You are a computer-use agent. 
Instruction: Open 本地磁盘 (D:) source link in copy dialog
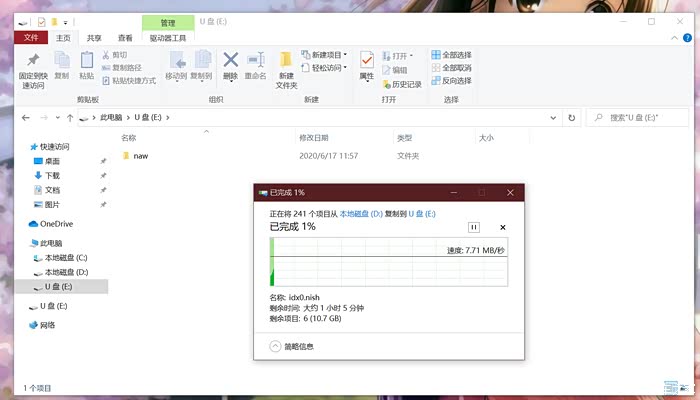pos(360,214)
